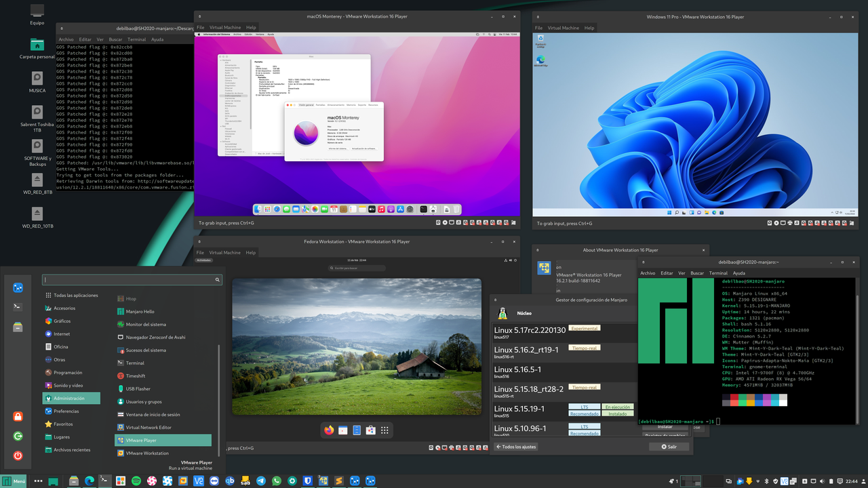
Task: Launch Timeshift from the app list
Action: 163,376
